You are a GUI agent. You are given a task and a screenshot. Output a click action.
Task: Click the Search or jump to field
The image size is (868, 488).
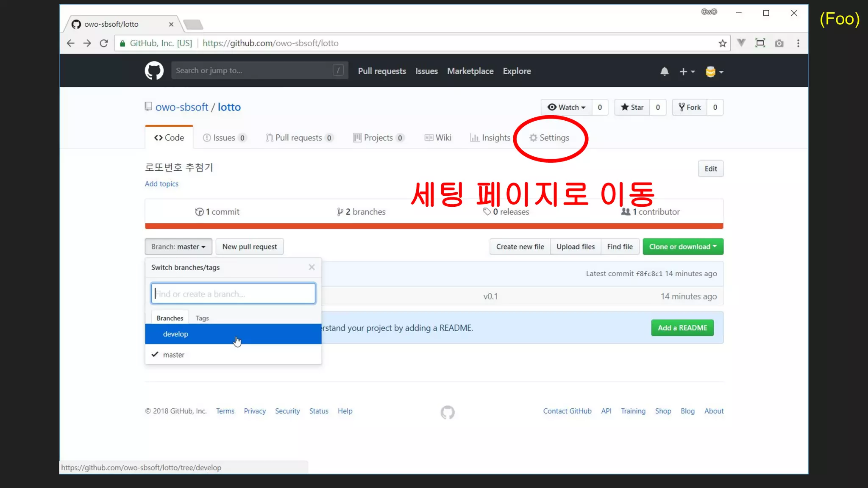[260, 70]
